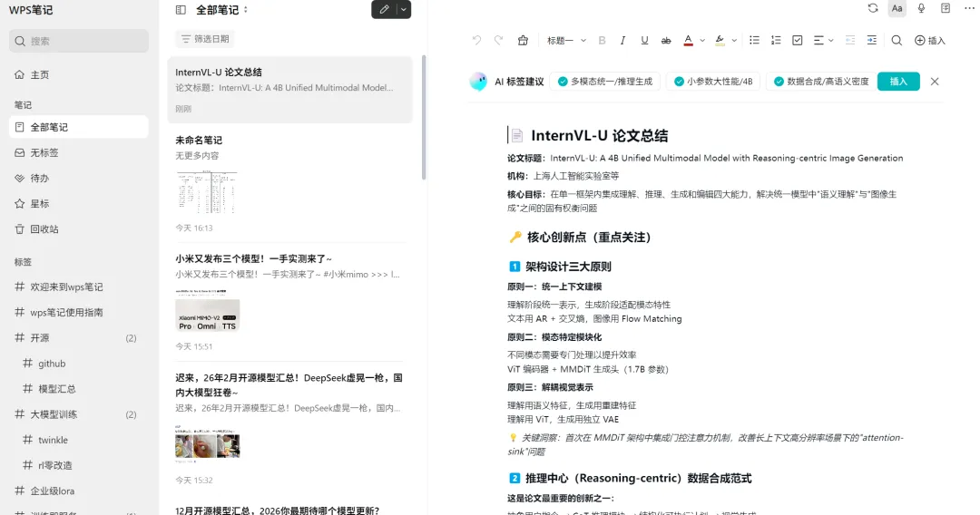
Task: Open the Aa font settings
Action: (x=897, y=8)
